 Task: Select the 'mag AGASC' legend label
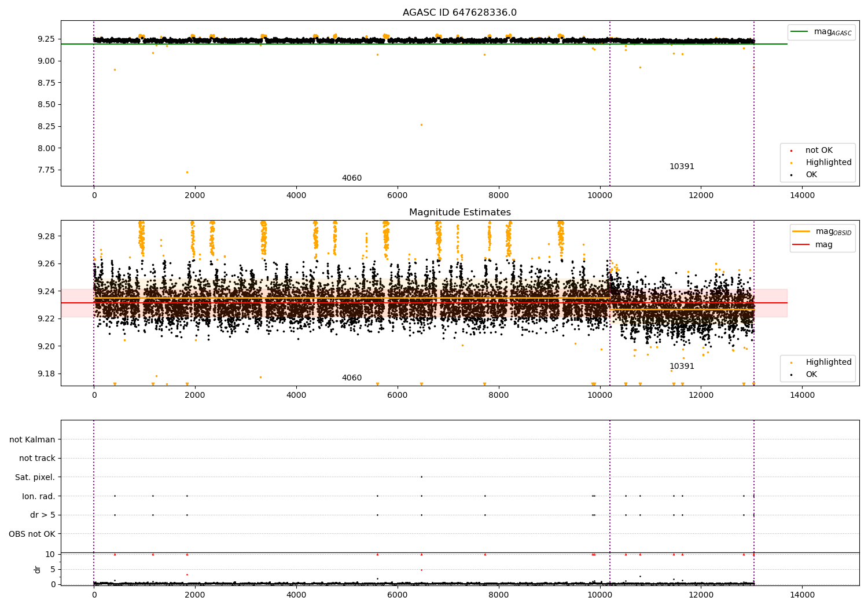(x=833, y=32)
